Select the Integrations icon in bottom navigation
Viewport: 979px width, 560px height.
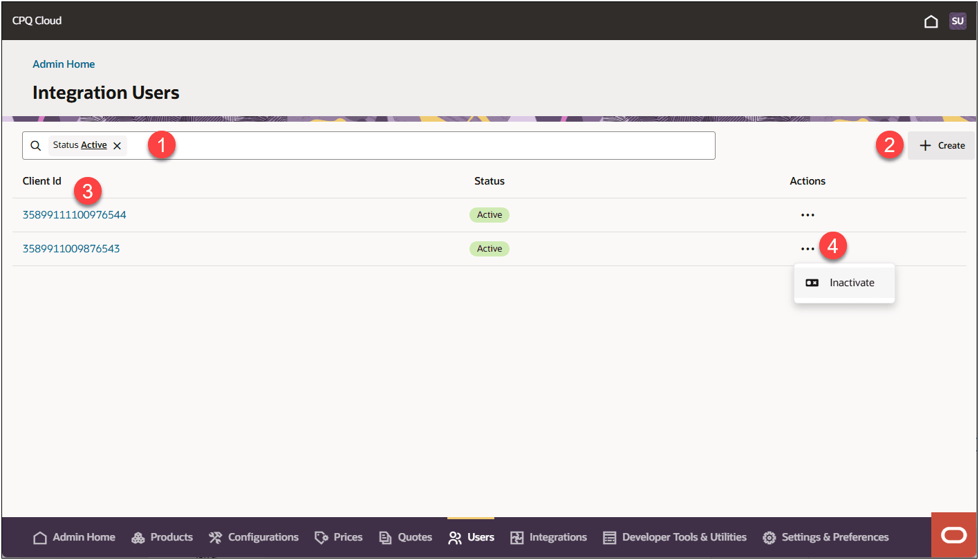(x=517, y=537)
